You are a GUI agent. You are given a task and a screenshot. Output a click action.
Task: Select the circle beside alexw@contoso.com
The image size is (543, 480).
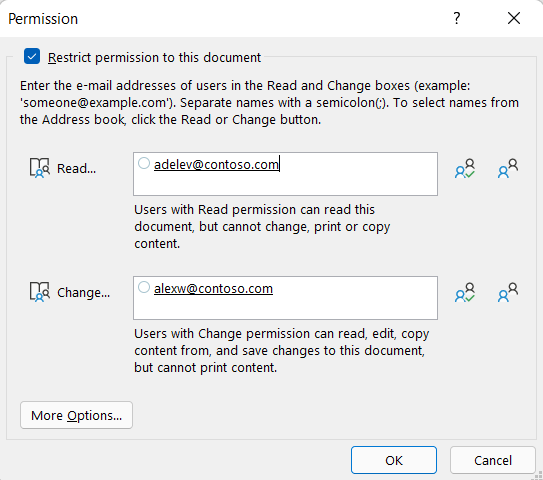coord(144,287)
